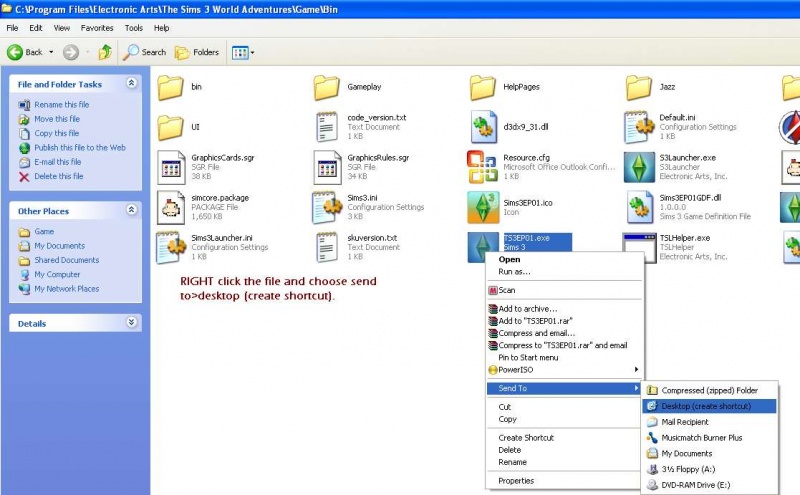The image size is (800, 495).
Task: Click the Forward navigation arrow icon
Action: click(x=71, y=52)
